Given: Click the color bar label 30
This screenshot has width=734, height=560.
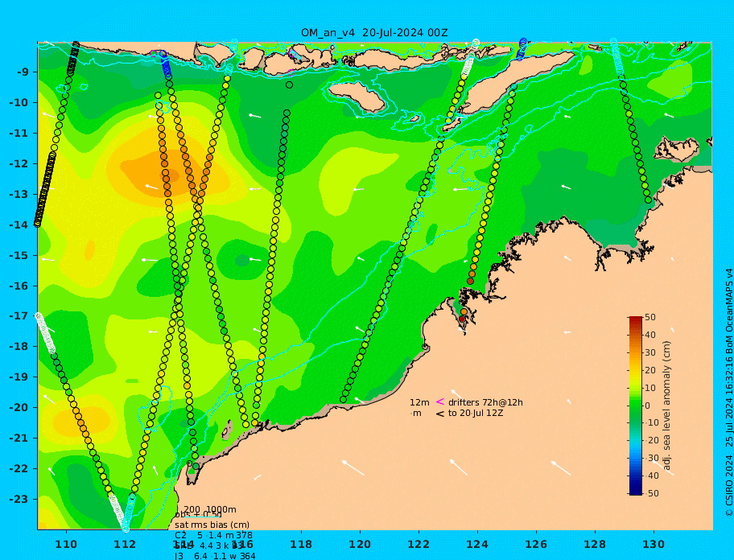Looking at the screenshot, I should click(x=650, y=352).
